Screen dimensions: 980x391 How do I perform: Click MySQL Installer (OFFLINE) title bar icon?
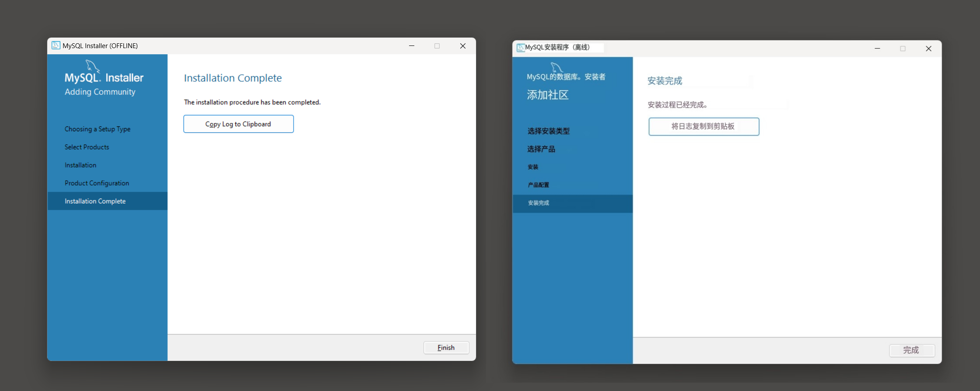tap(56, 45)
